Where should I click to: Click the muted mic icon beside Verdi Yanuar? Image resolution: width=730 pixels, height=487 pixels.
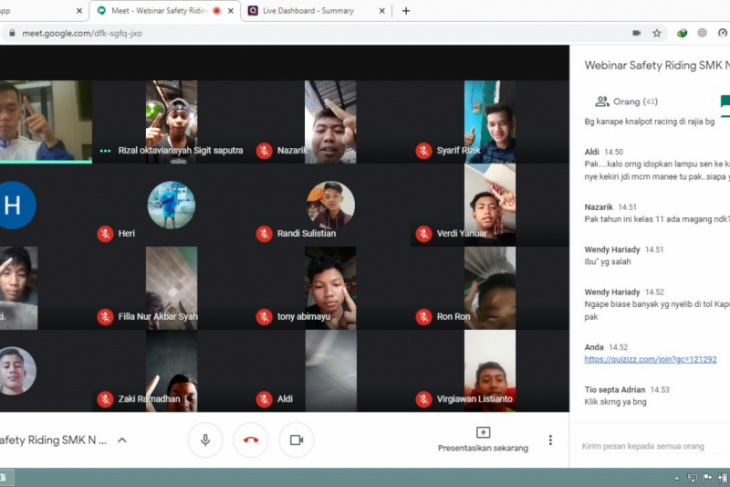coord(424,233)
